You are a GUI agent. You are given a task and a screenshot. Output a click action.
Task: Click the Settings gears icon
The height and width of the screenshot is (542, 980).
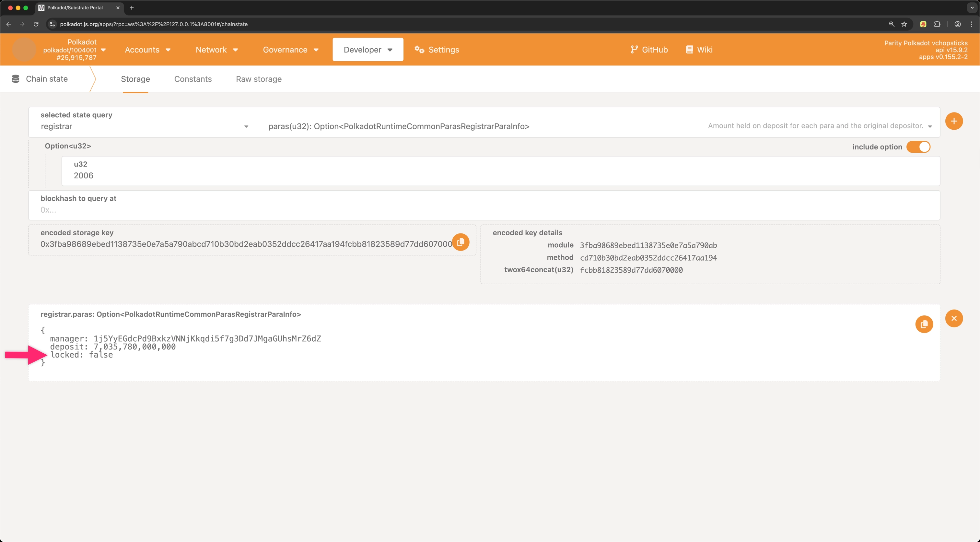coord(419,50)
